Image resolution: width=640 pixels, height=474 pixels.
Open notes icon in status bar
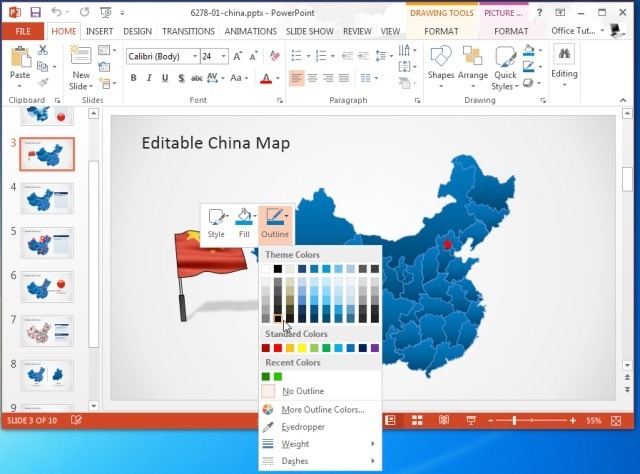coord(76,420)
